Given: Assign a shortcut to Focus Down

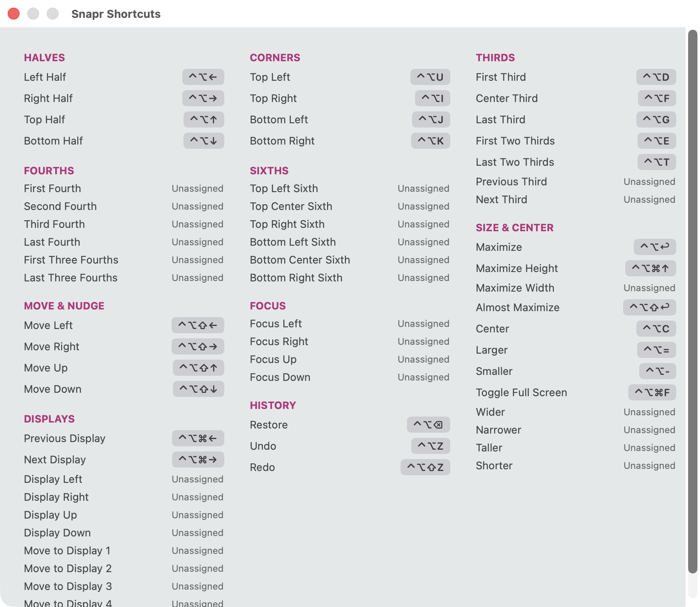Looking at the screenshot, I should [x=423, y=377].
